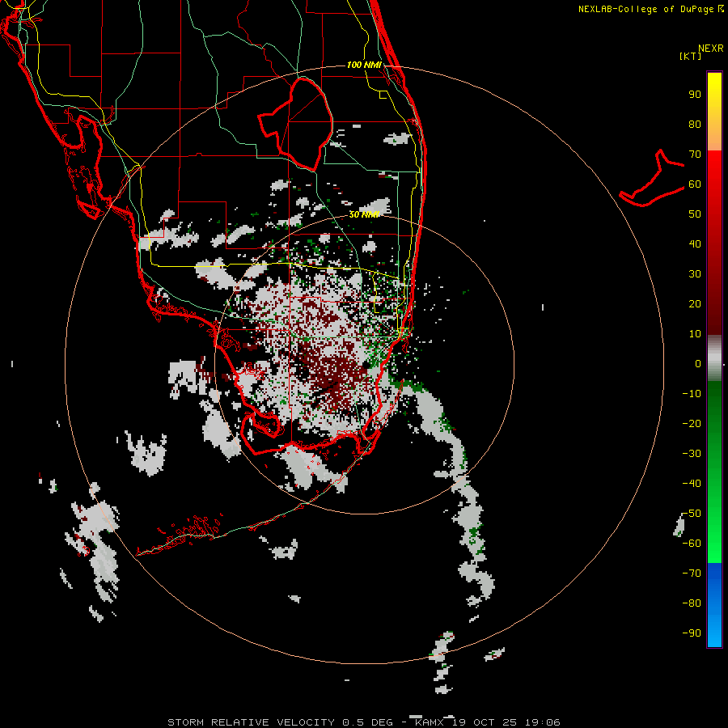The width and height of the screenshot is (728, 728).
Task: Click the -90 knots scale value
Action: [692, 633]
